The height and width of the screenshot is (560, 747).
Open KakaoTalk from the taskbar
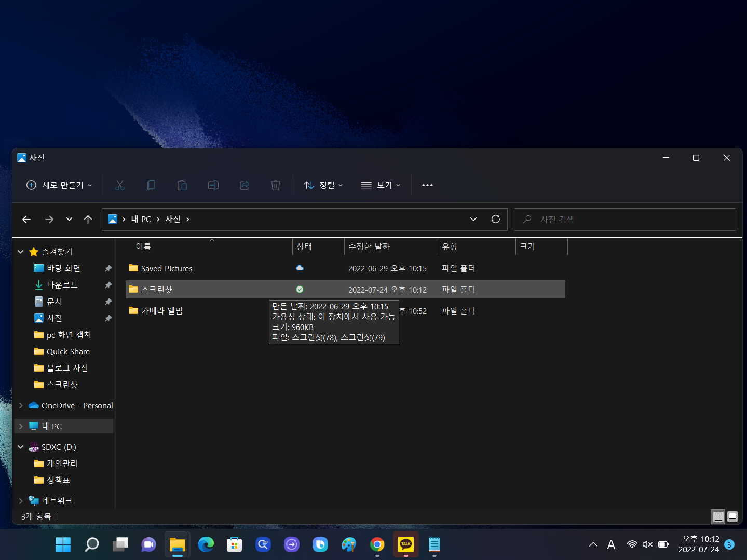(x=405, y=544)
